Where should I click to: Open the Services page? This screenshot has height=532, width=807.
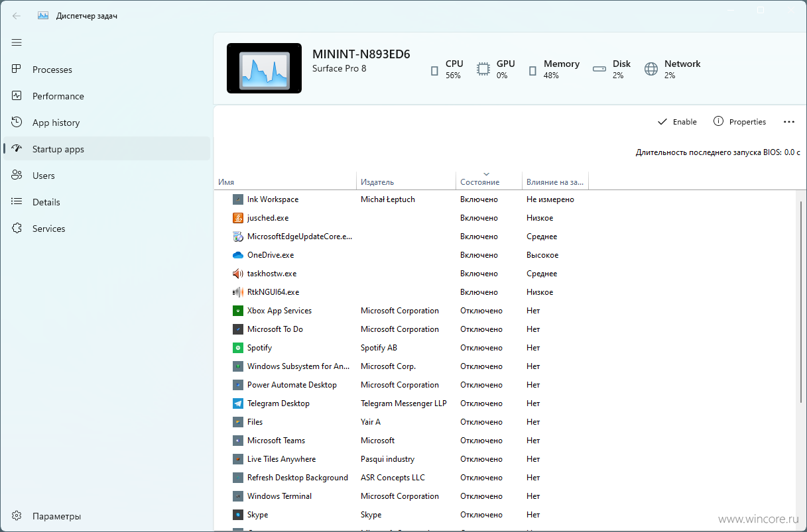click(107, 229)
